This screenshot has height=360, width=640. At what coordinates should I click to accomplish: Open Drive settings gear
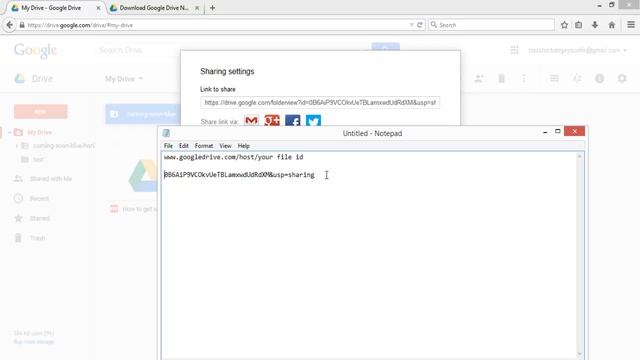(x=622, y=78)
